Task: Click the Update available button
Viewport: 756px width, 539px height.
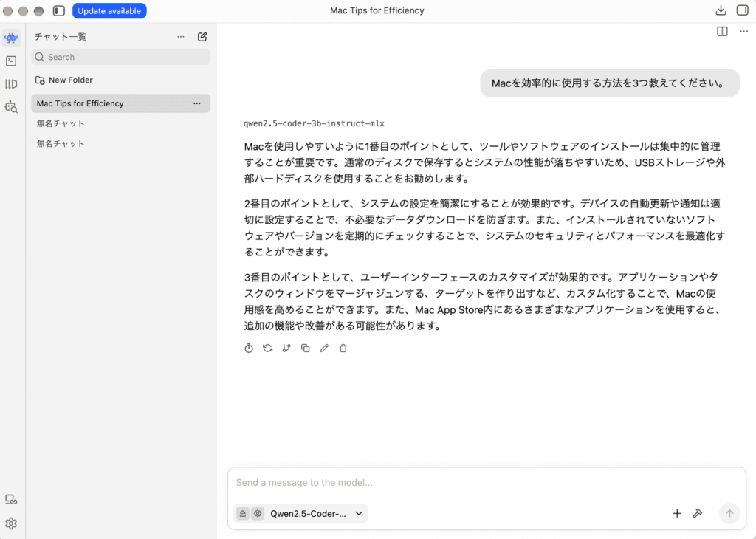Action: (x=109, y=10)
